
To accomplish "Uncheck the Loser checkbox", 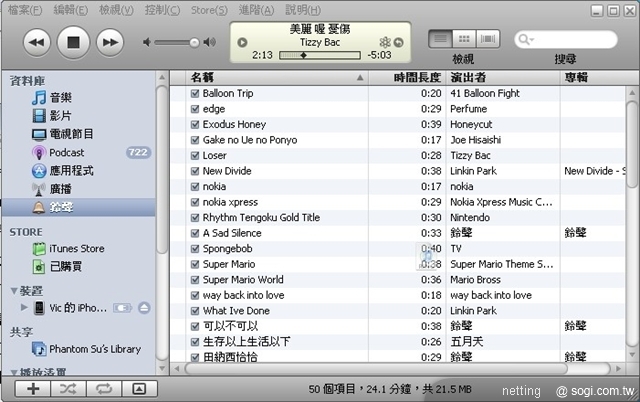I will (x=195, y=155).
